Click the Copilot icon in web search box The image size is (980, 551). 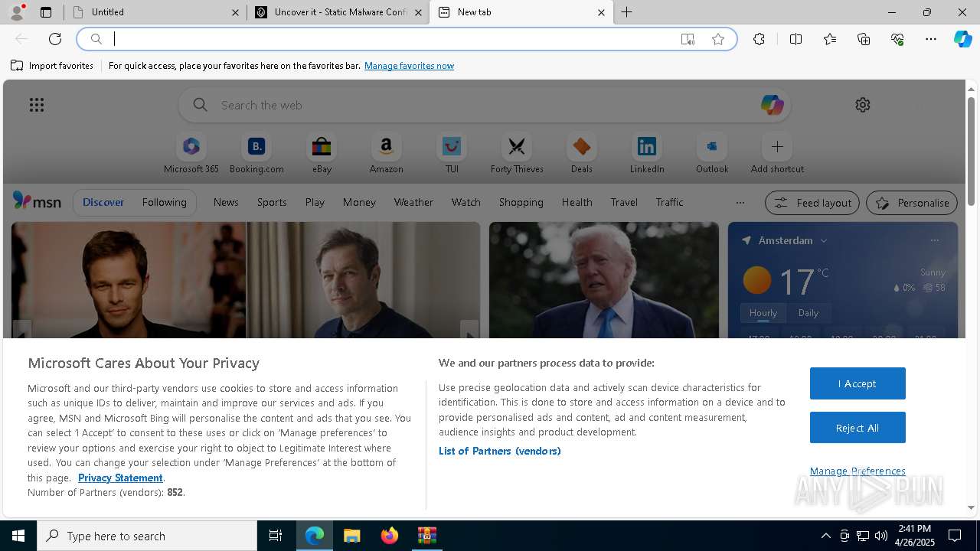(772, 105)
